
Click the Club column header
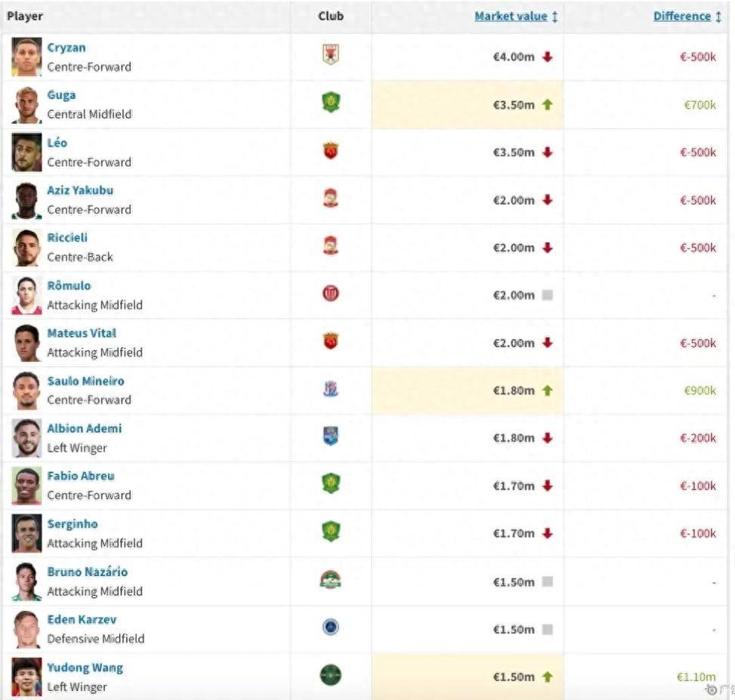click(330, 16)
